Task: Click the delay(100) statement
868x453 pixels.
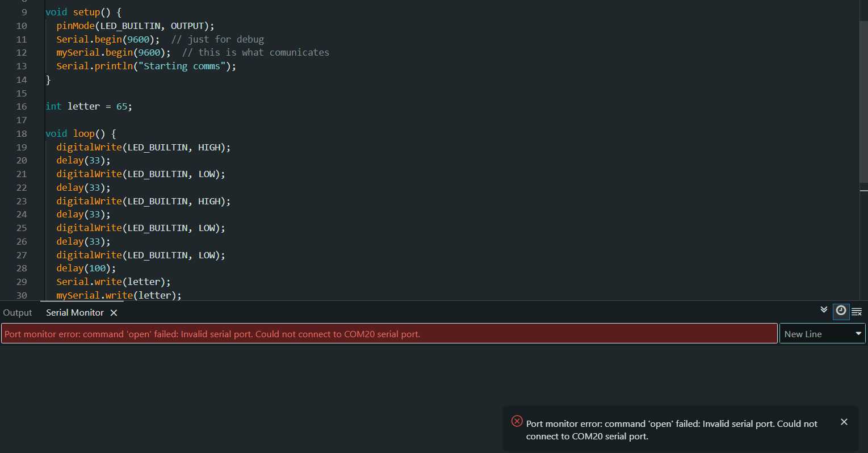Action: tap(86, 269)
